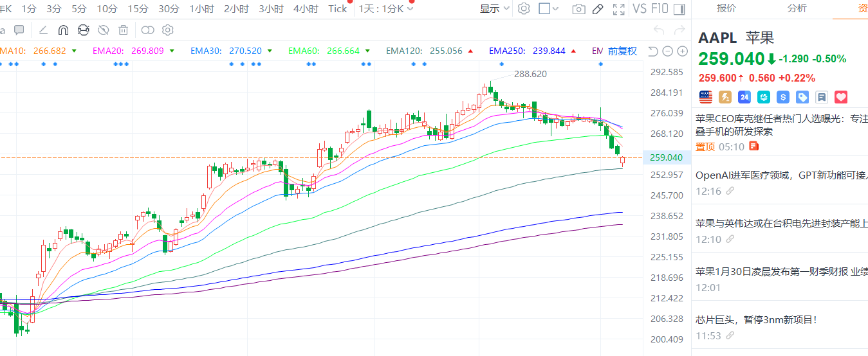
Task: Toggle the right sidebar panel icon
Action: 679,9
